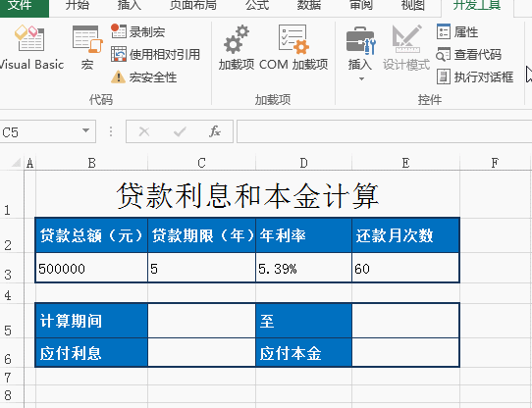The width and height of the screenshot is (532, 408).
Task: Select the 至 label cell
Action: 303,321
